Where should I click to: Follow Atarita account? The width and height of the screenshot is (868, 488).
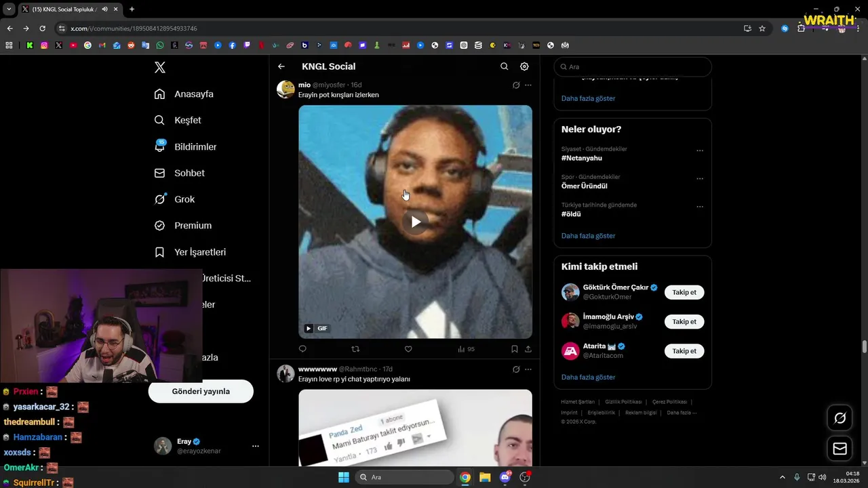pyautogui.click(x=684, y=351)
